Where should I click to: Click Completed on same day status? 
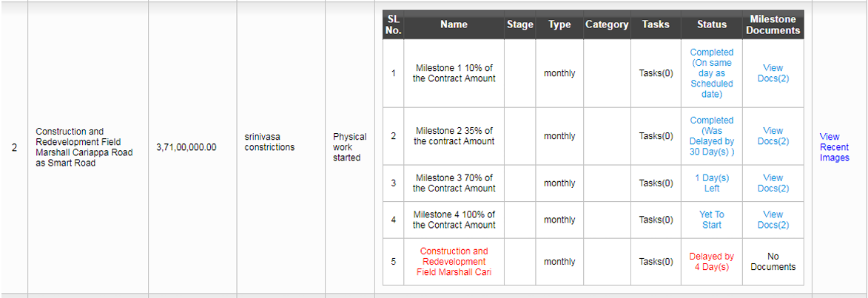pos(711,73)
